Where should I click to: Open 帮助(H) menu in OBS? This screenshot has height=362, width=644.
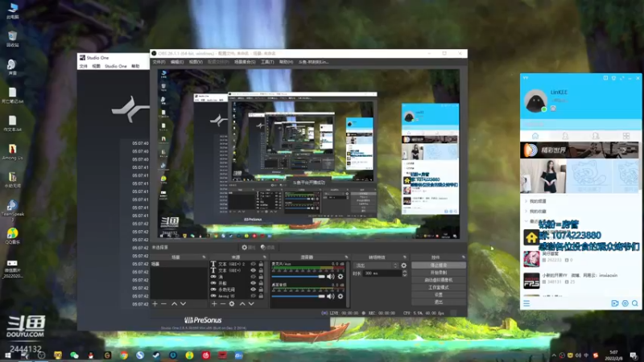(x=287, y=62)
